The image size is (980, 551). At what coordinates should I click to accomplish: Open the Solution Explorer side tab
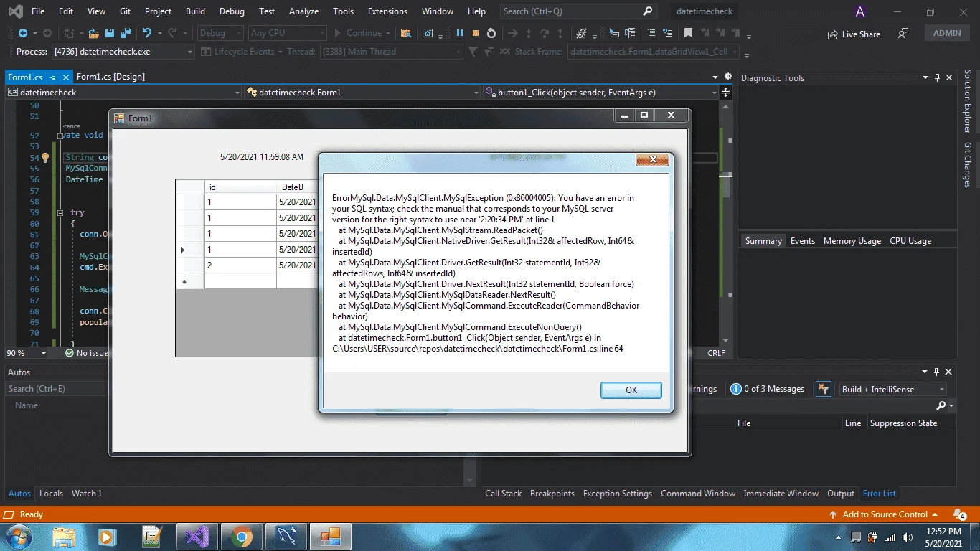click(968, 101)
